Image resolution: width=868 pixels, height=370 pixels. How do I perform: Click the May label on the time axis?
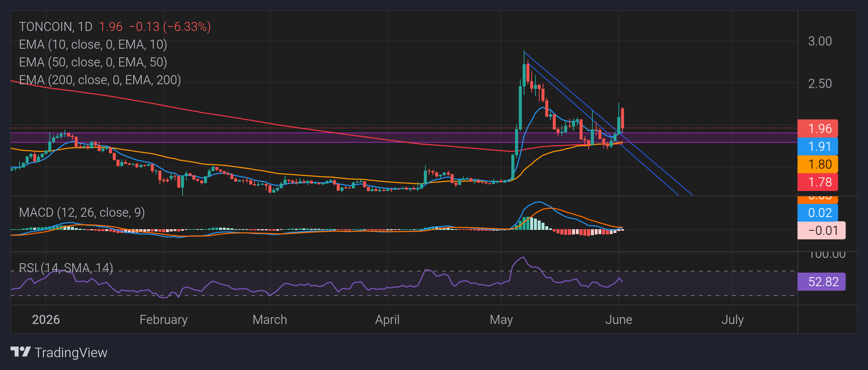[x=501, y=320]
